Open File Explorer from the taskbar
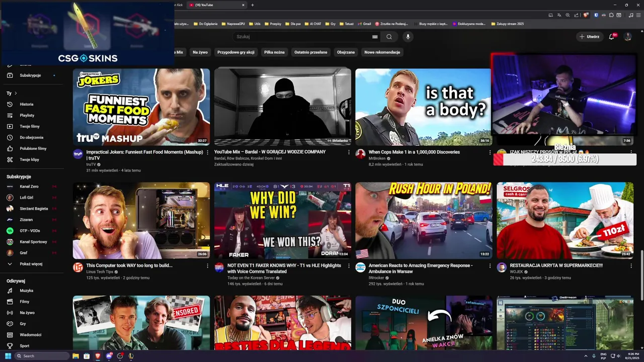The height and width of the screenshot is (362, 644). pos(75,356)
